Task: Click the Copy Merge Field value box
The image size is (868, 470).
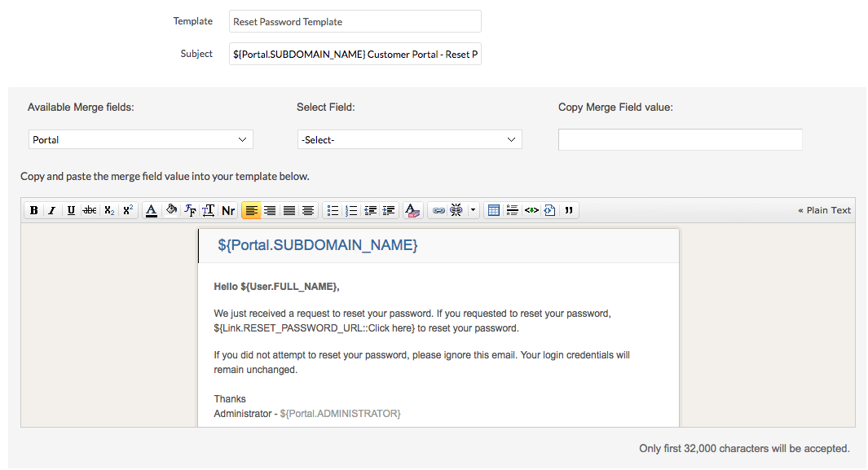Action: [681, 139]
